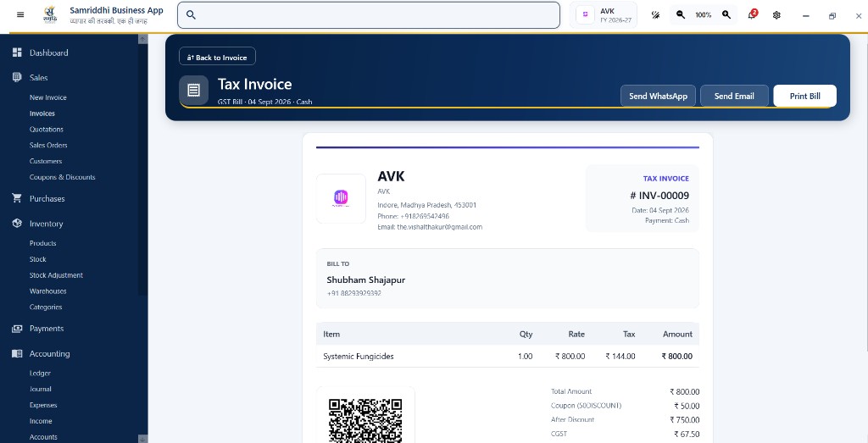Expand the Purchases section

pyautogui.click(x=47, y=198)
